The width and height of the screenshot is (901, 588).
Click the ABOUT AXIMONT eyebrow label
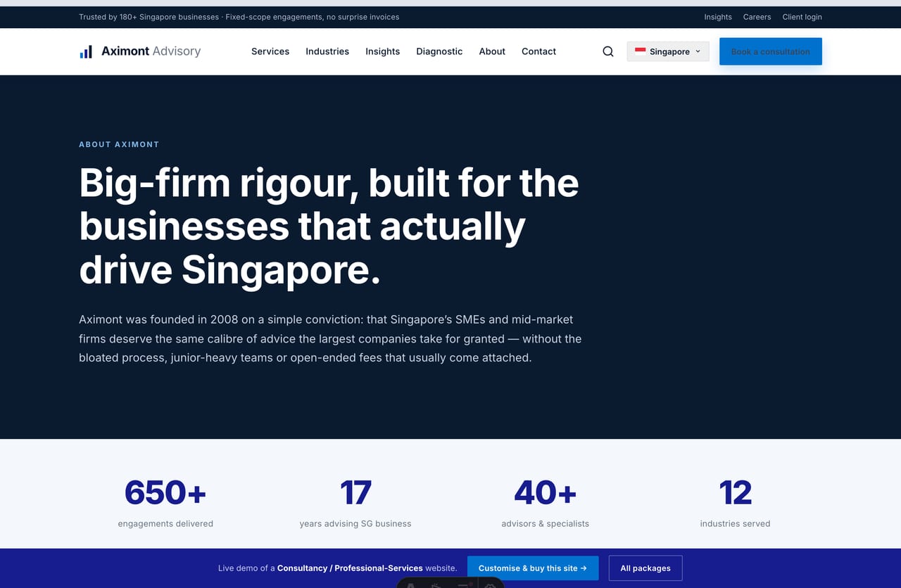click(119, 144)
